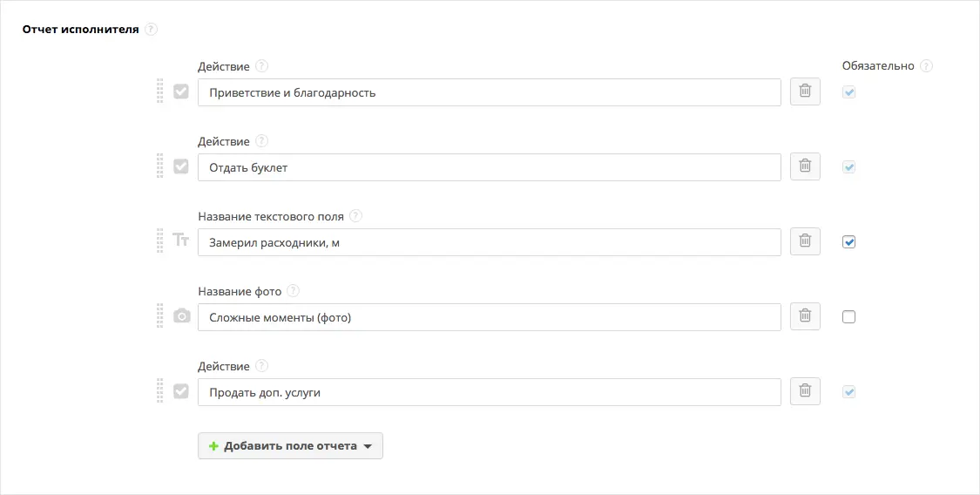980x495 pixels.
Task: Open help tooltip for 'Обязательно' column
Action: tap(926, 65)
